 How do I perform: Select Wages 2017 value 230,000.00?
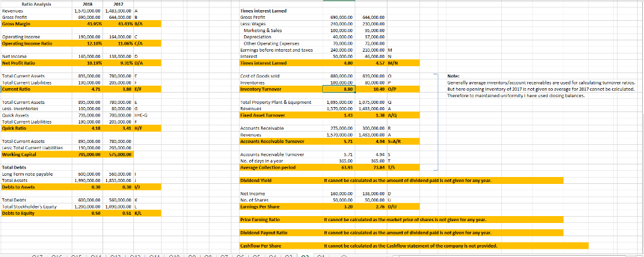click(371, 24)
